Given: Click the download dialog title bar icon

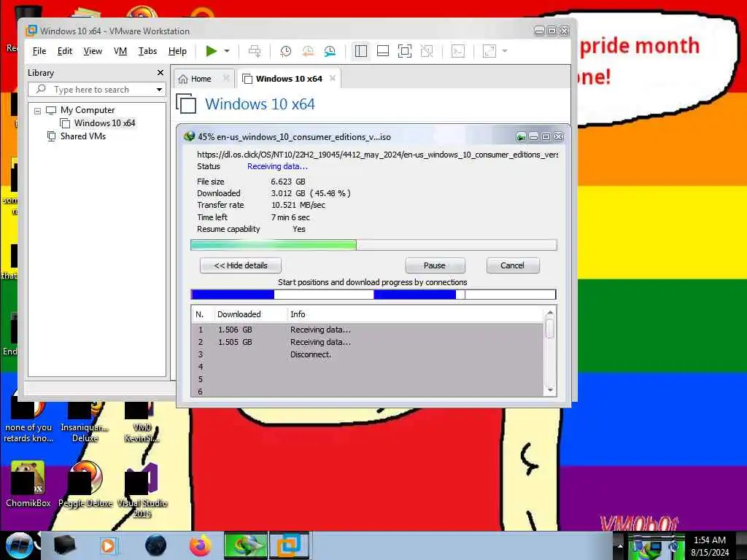Looking at the screenshot, I should (x=189, y=136).
